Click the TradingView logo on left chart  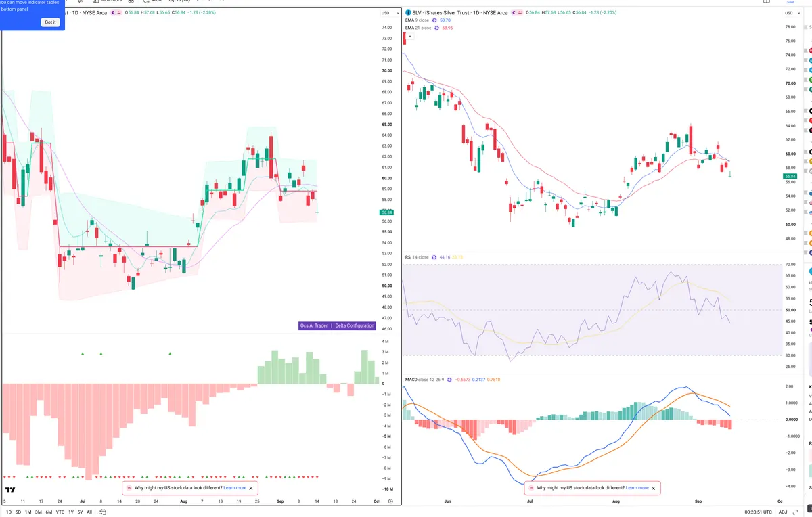tap(9, 489)
